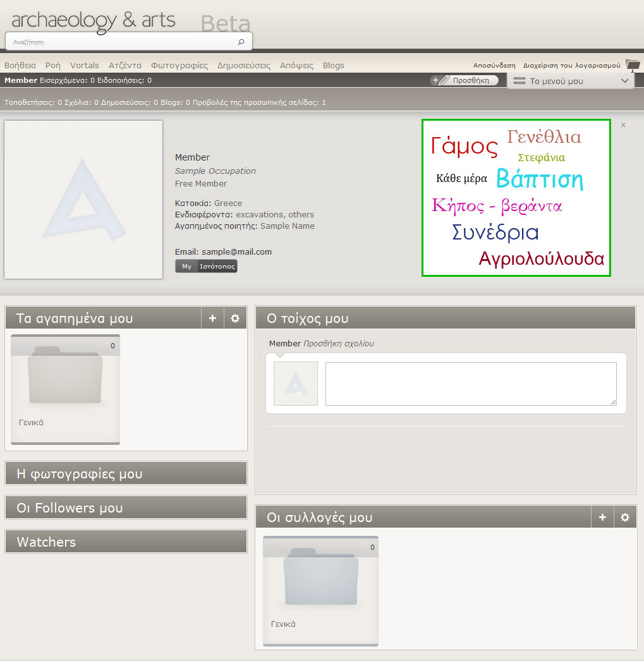Click the wall comment text area
644x661 pixels.
point(471,384)
